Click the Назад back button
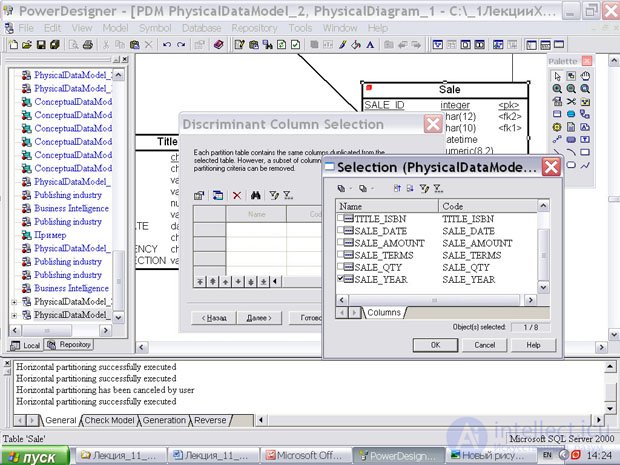The width and height of the screenshot is (620, 465). [214, 318]
